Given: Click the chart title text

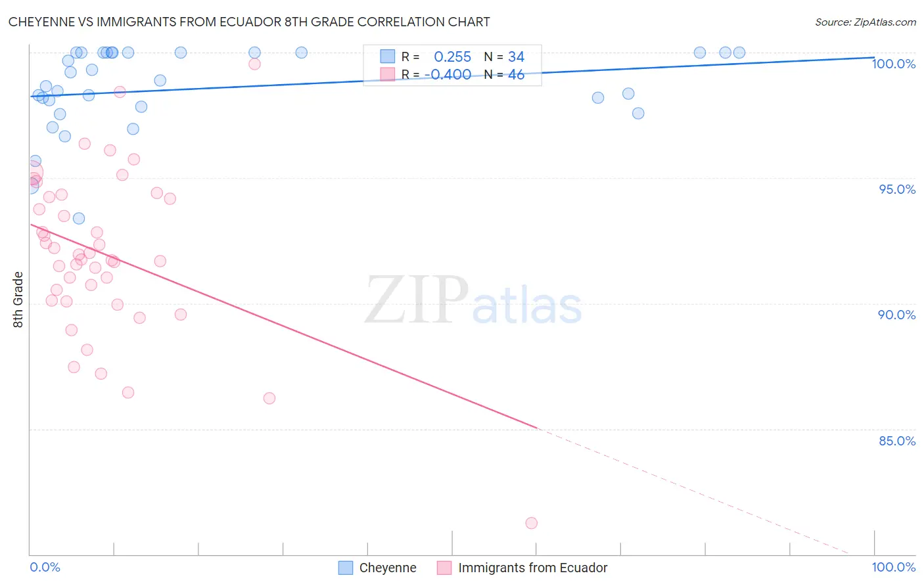Looking at the screenshot, I should [249, 22].
